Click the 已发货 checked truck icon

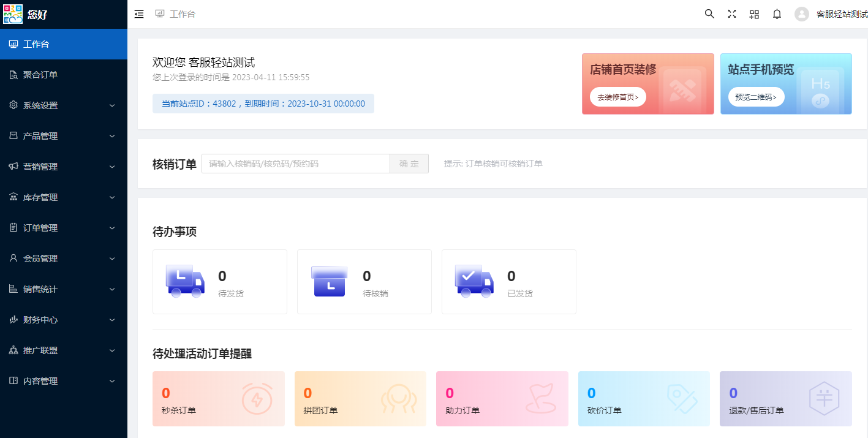(x=474, y=282)
